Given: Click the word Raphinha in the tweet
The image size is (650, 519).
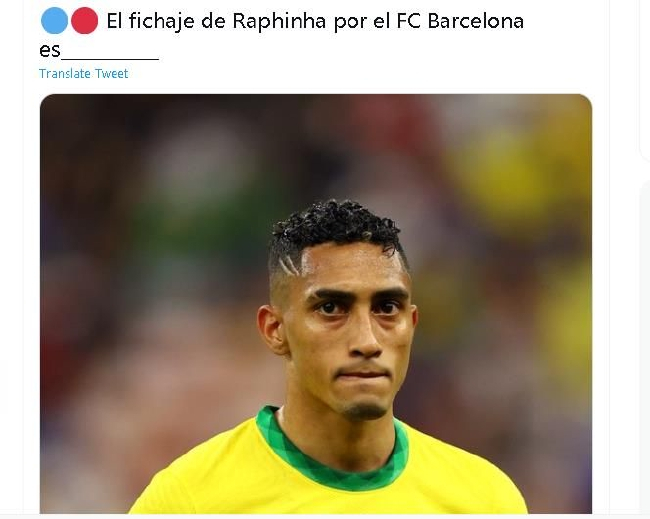Looking at the screenshot, I should click(x=279, y=22).
